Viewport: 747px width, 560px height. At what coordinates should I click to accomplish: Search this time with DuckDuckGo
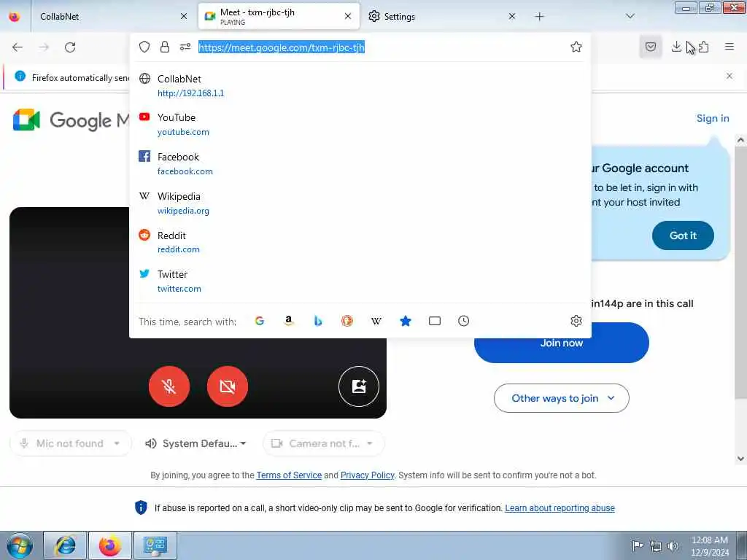[x=347, y=321]
